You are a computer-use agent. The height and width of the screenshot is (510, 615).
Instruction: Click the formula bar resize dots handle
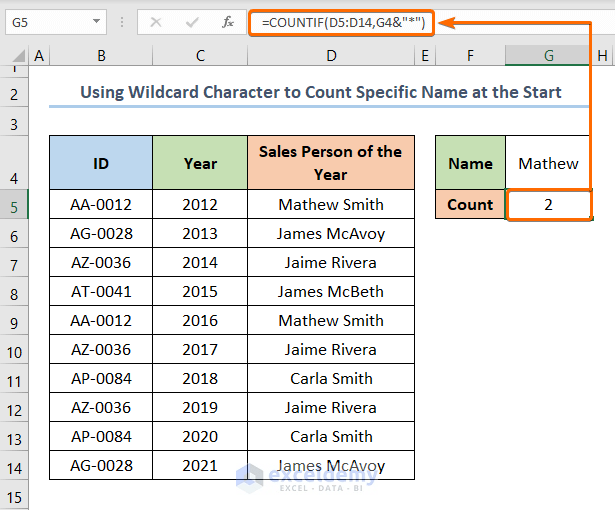(x=122, y=22)
